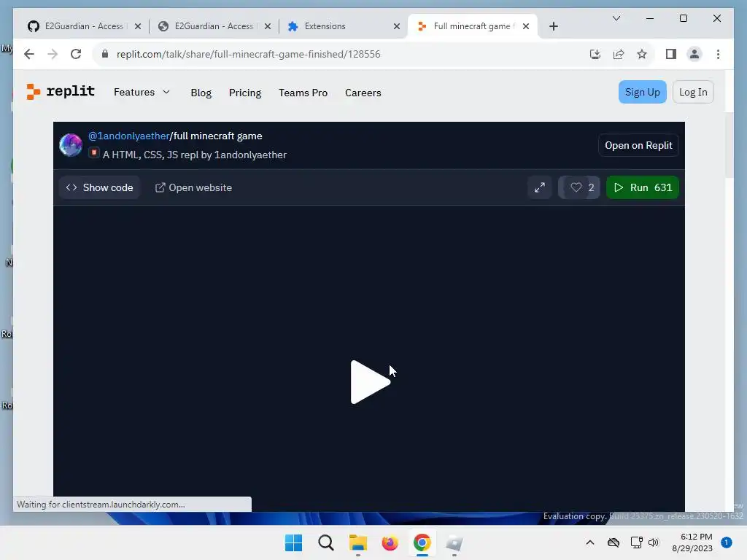Click the 1andonlyaether user avatar
Viewport: 747px width, 560px height.
[71, 145]
